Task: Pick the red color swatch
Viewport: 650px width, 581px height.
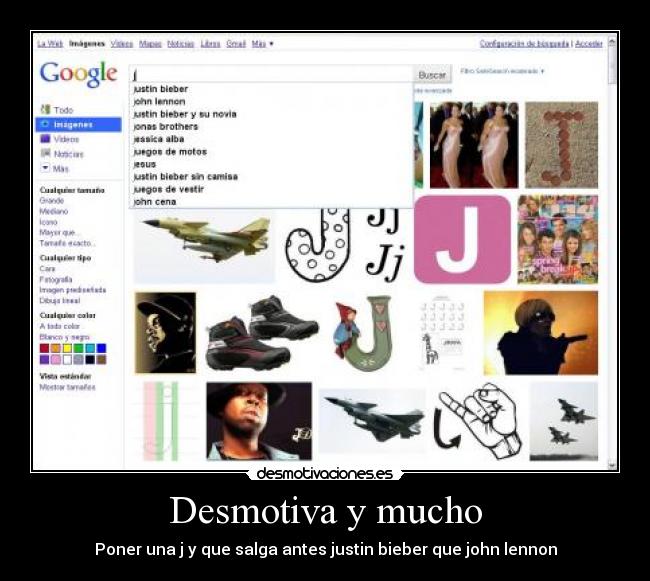Action: pyautogui.click(x=44, y=348)
